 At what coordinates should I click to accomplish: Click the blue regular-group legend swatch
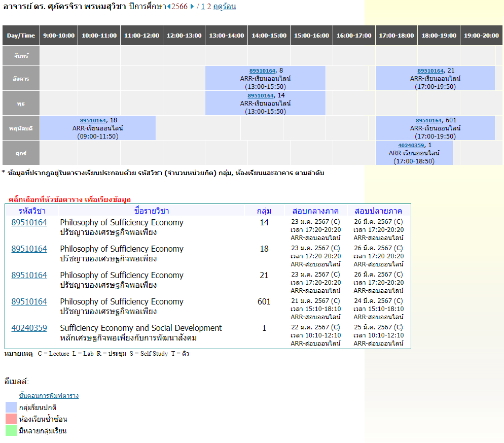pos(11,407)
